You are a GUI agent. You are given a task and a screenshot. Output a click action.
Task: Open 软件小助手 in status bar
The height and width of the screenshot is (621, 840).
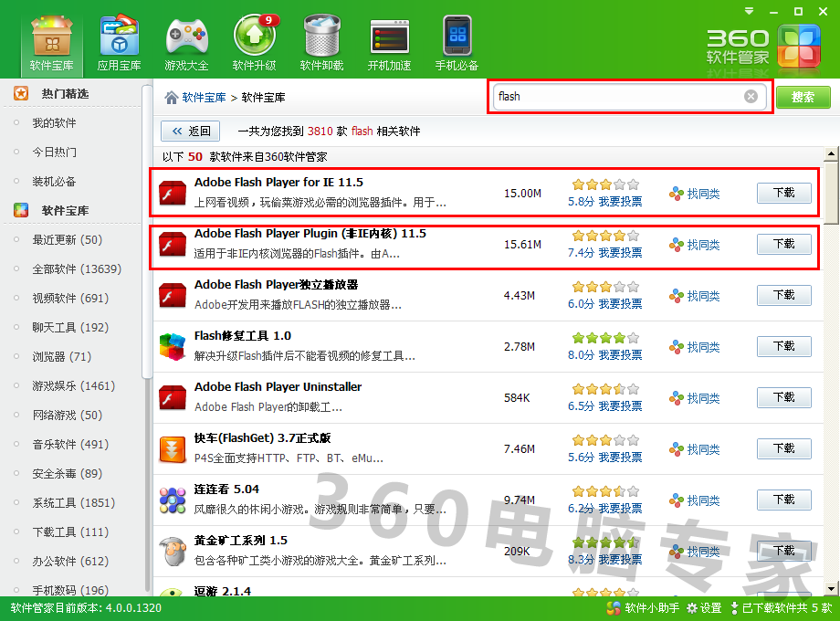click(x=642, y=608)
